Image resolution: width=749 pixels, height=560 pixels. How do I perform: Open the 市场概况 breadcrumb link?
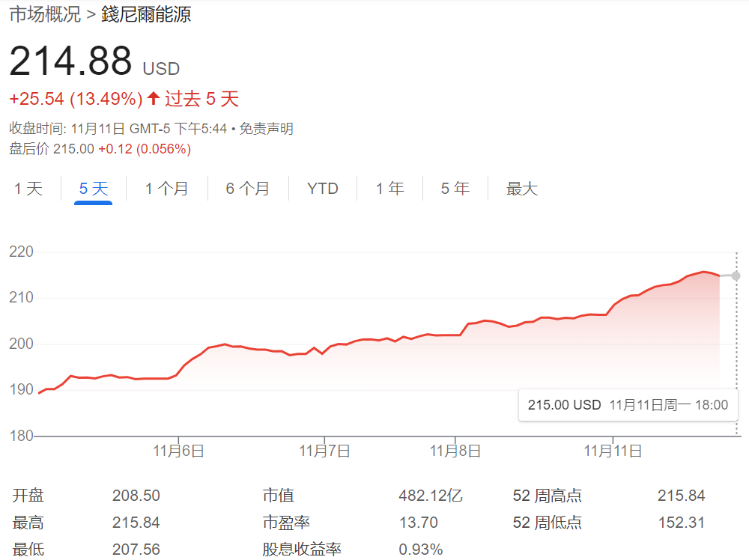point(45,14)
